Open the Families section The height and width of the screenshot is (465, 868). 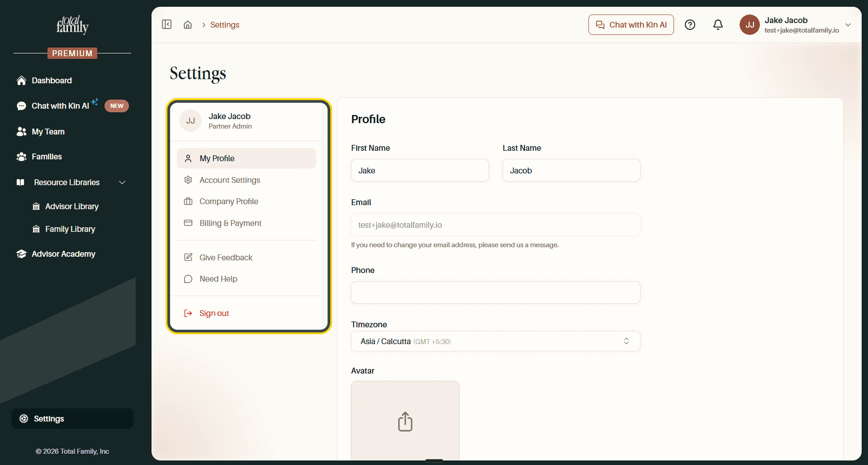47,157
